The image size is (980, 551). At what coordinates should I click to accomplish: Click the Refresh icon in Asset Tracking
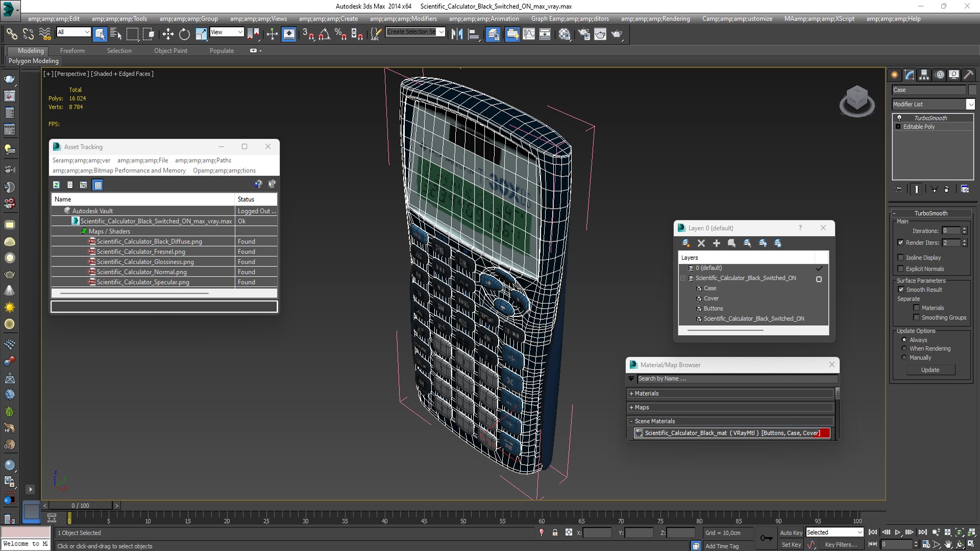click(x=57, y=185)
